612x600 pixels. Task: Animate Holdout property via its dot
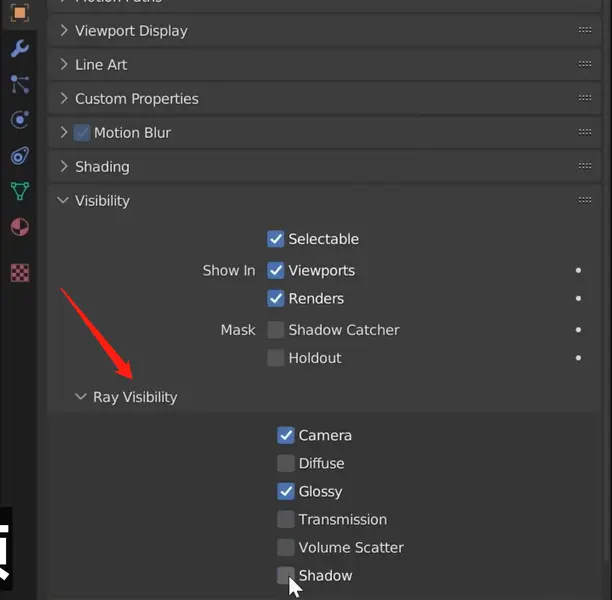578,358
